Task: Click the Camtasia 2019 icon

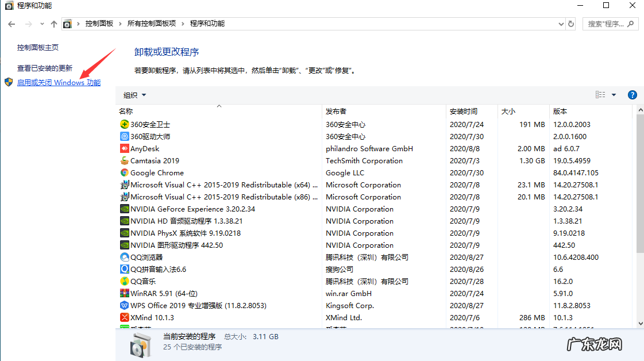Action: [x=125, y=160]
